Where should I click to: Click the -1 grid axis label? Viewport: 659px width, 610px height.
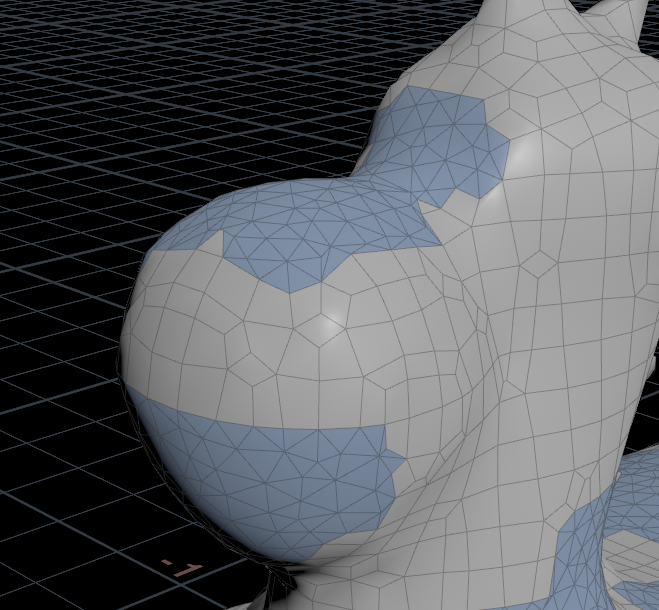(183, 569)
